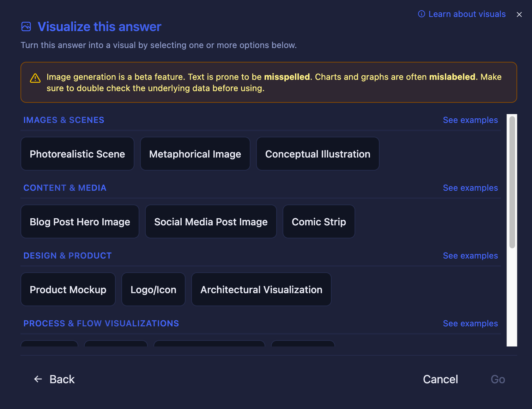The image size is (532, 409).
Task: Choose the Conceptual Illustration option
Action: (x=318, y=154)
